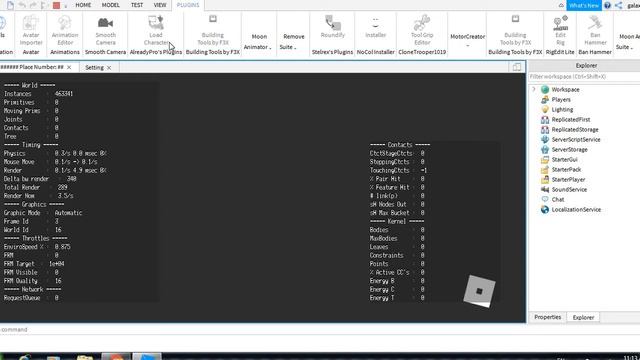Open the quick access toolbar dropdown arrow

[x=66, y=6]
